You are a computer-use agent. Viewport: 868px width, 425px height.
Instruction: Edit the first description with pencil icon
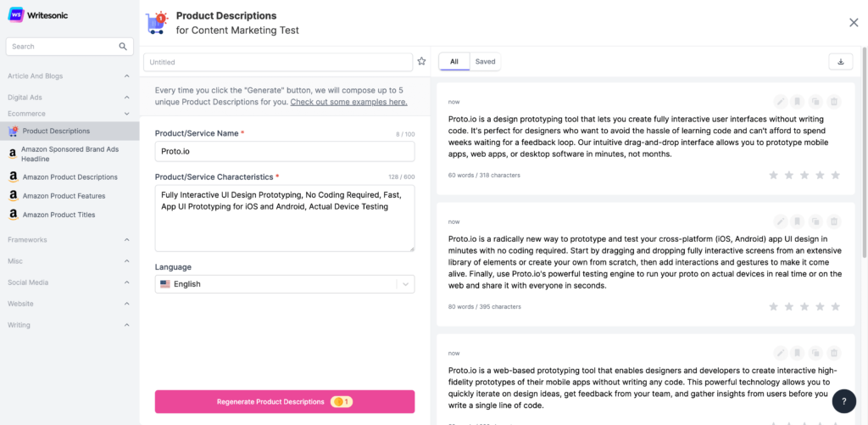[x=781, y=102]
